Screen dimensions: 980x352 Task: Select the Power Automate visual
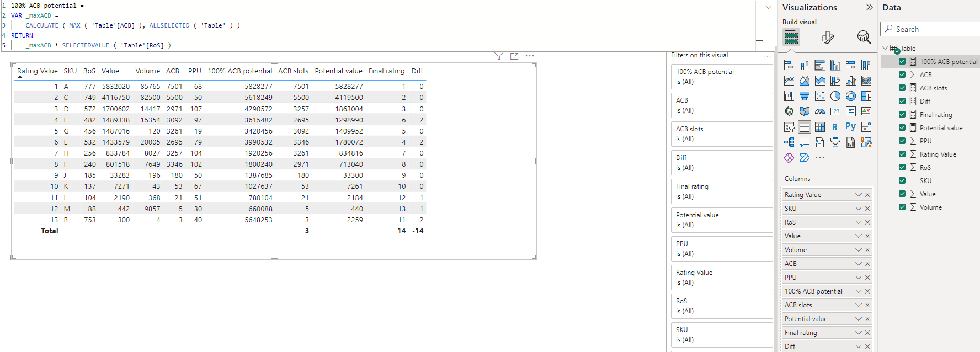point(805,158)
